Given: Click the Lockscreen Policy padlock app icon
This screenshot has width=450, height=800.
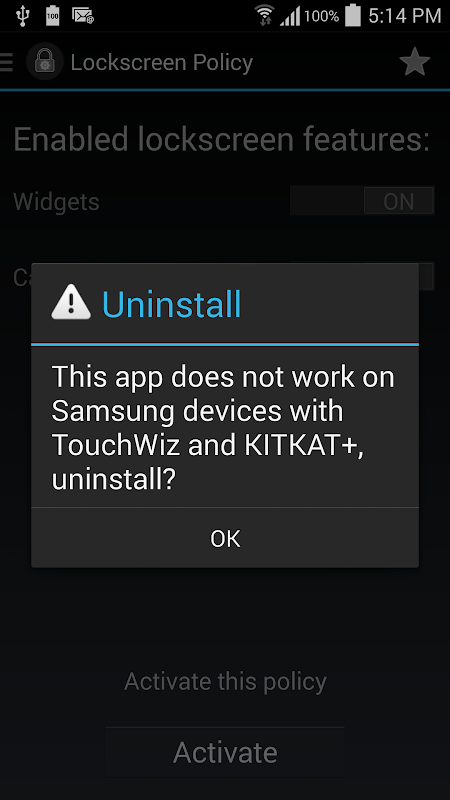Looking at the screenshot, I should pyautogui.click(x=44, y=62).
